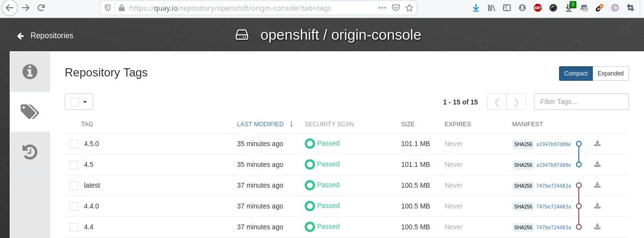Open the tracking protection shield icon
Image resolution: width=644 pixels, height=238 pixels.
(108, 8)
